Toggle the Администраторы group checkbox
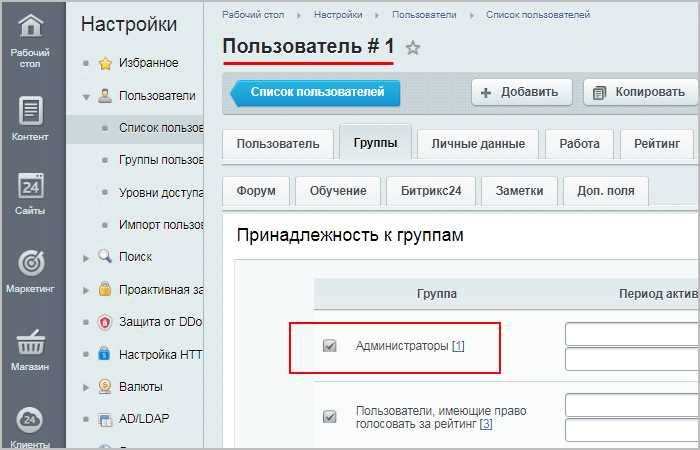700x450 pixels. (329, 346)
